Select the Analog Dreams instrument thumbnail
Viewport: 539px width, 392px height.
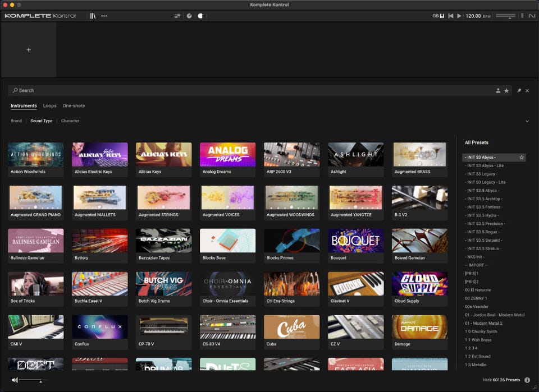pyautogui.click(x=227, y=155)
